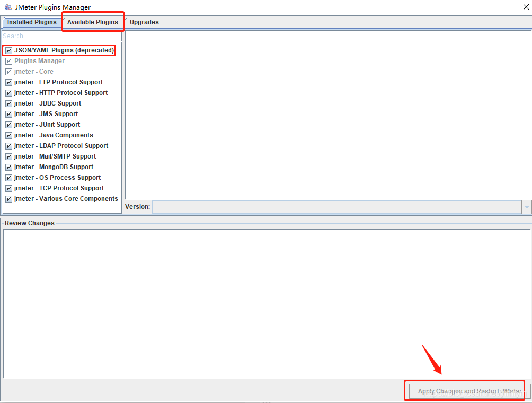The width and height of the screenshot is (532, 403).
Task: Toggle the Plugins Manager checkbox
Action: [9, 61]
